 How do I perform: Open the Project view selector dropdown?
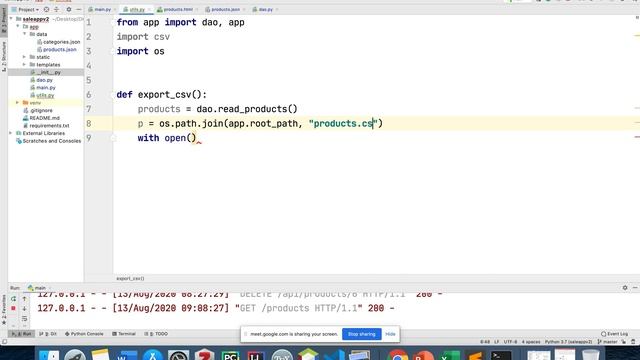pos(25,9)
